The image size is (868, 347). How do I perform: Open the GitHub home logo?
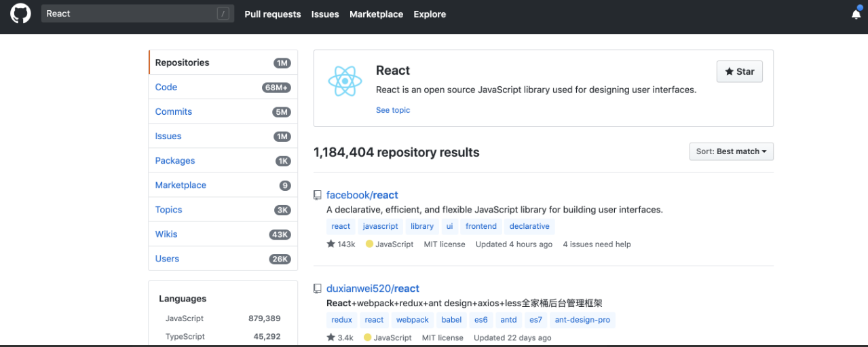point(20,14)
